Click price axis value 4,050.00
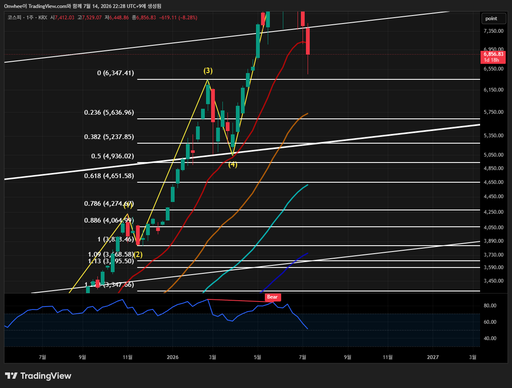512x388 pixels. click(494, 227)
